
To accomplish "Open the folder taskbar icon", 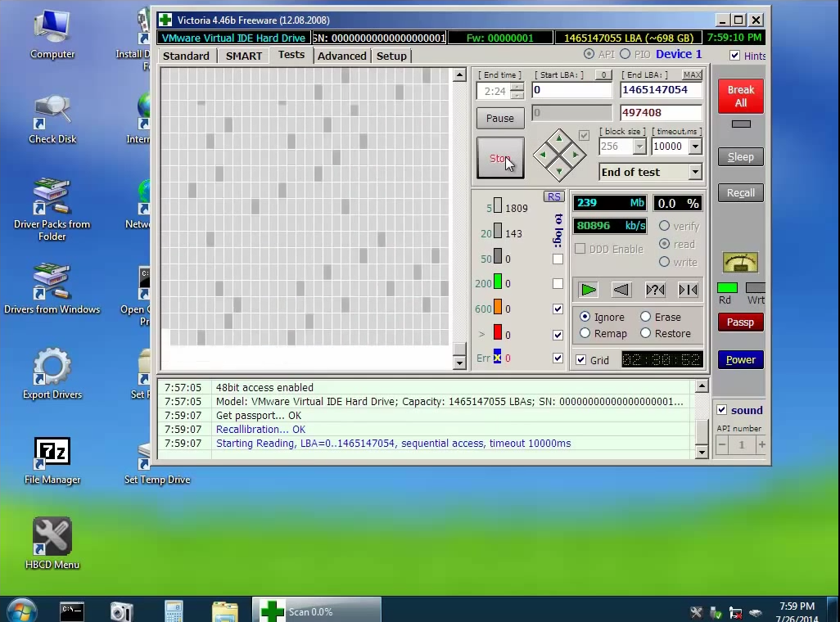I will 225,611.
